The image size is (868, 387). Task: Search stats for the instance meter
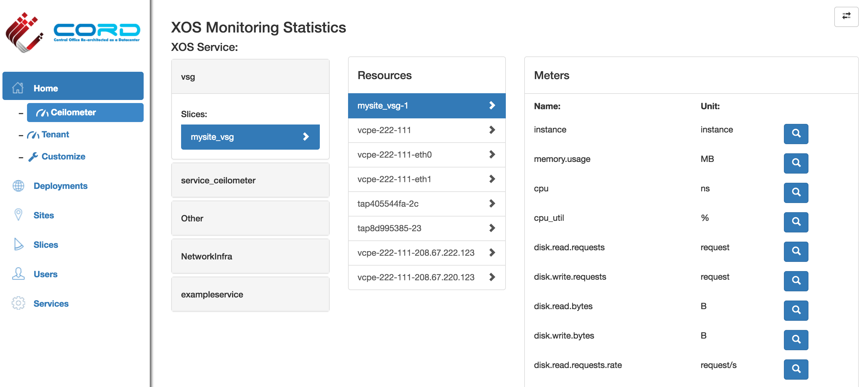[x=796, y=134]
